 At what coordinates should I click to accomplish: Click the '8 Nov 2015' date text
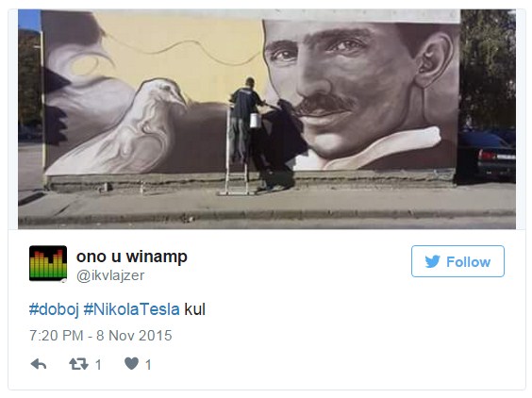tap(134, 336)
